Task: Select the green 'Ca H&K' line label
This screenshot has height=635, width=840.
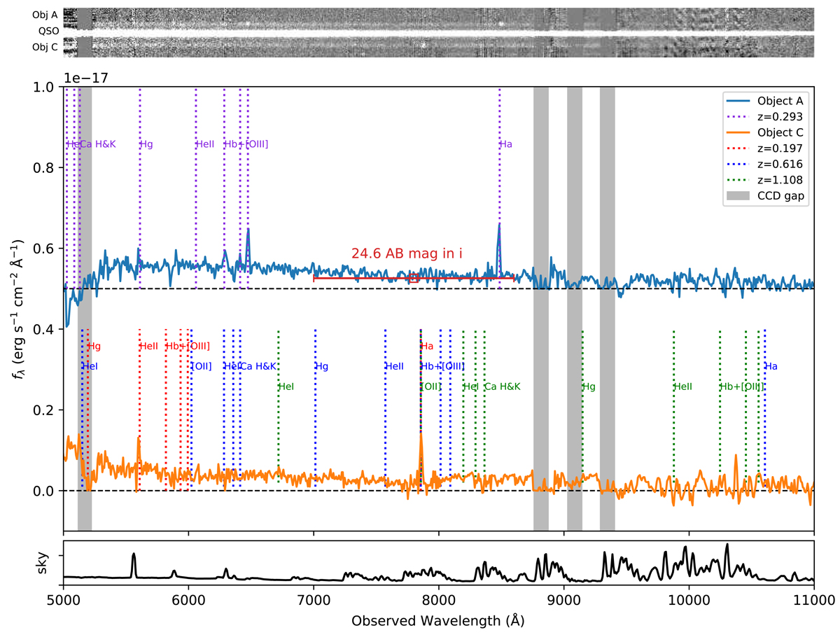Action: coord(503,386)
